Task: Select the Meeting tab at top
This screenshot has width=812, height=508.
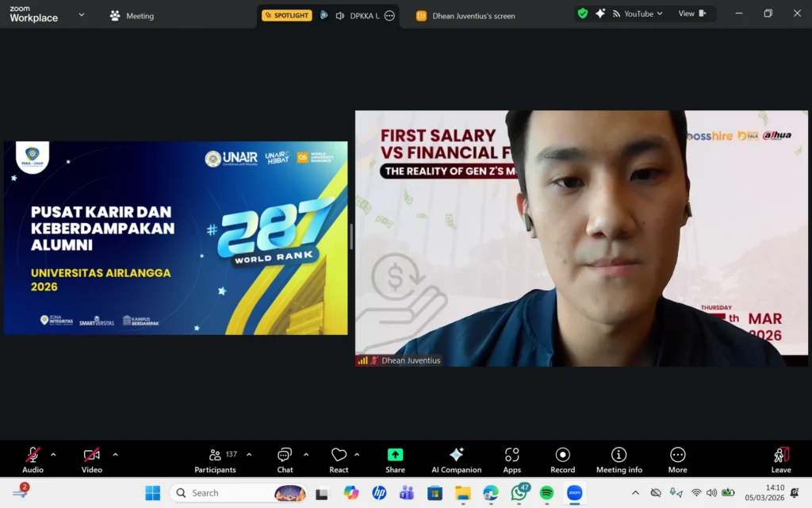Action: [x=132, y=16]
